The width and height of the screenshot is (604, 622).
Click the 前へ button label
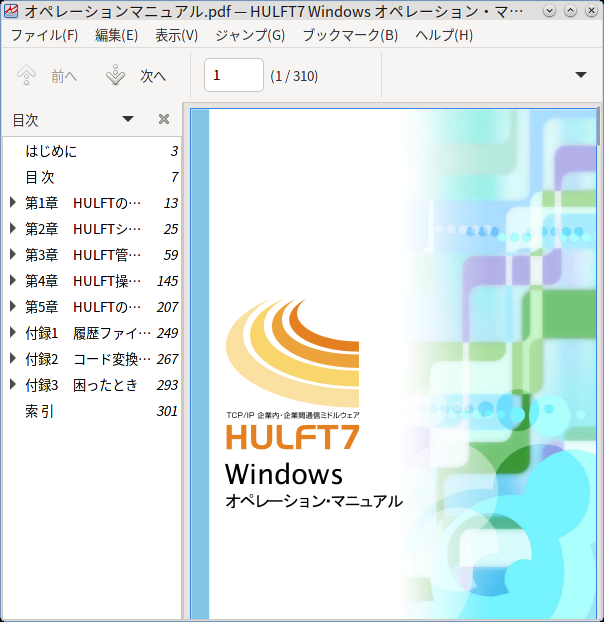click(x=63, y=76)
